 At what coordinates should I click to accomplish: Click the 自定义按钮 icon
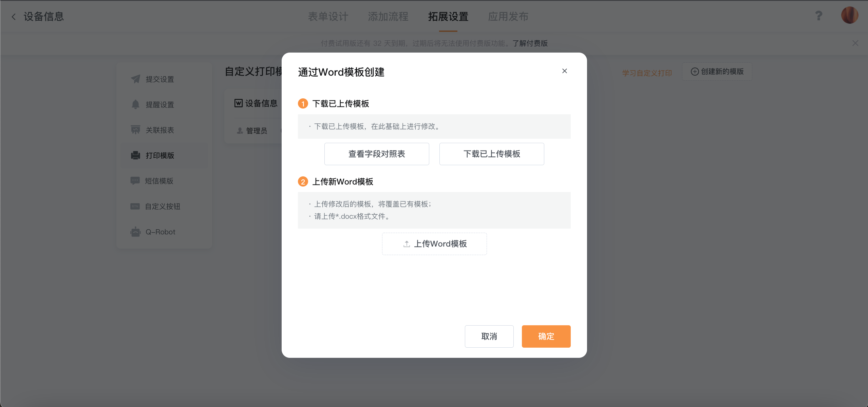click(135, 206)
